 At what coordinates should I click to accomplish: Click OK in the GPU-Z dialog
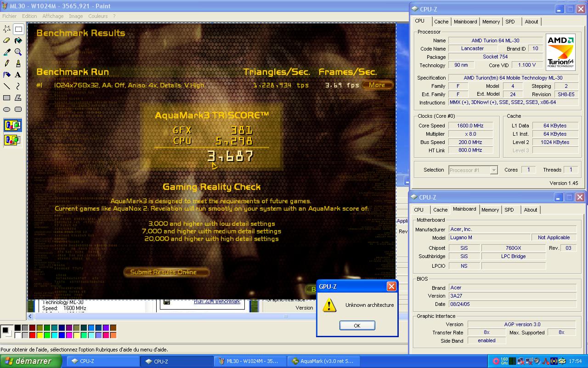click(x=357, y=325)
